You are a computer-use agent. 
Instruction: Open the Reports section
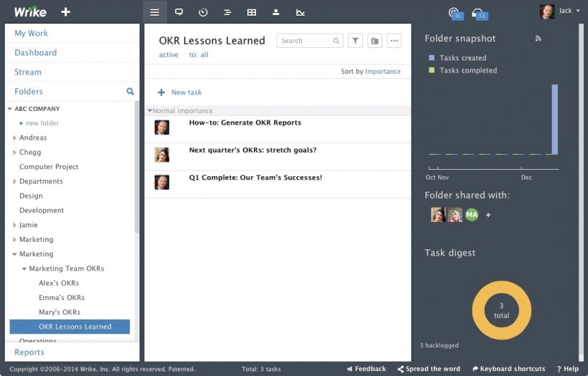29,352
